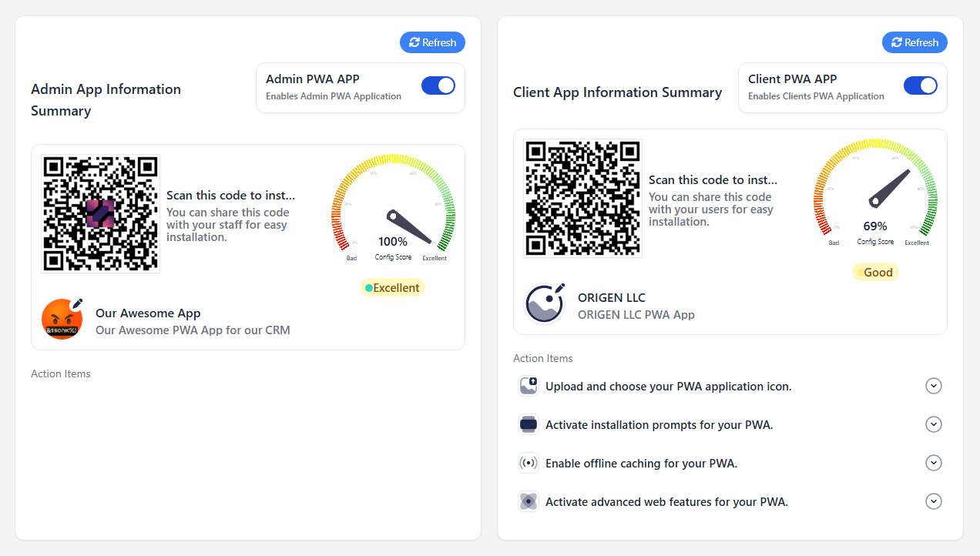Edit the ORIGEN LLC app icon
Screen dimensions: 980x556
[x=559, y=289]
